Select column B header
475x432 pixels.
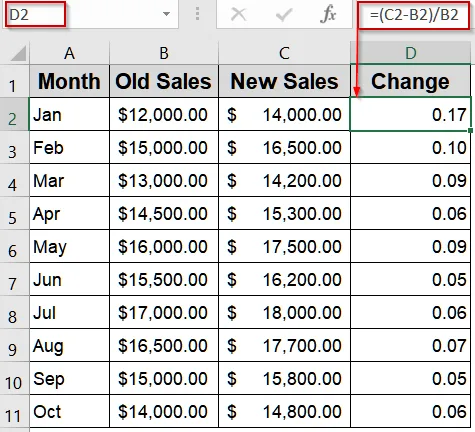164,53
